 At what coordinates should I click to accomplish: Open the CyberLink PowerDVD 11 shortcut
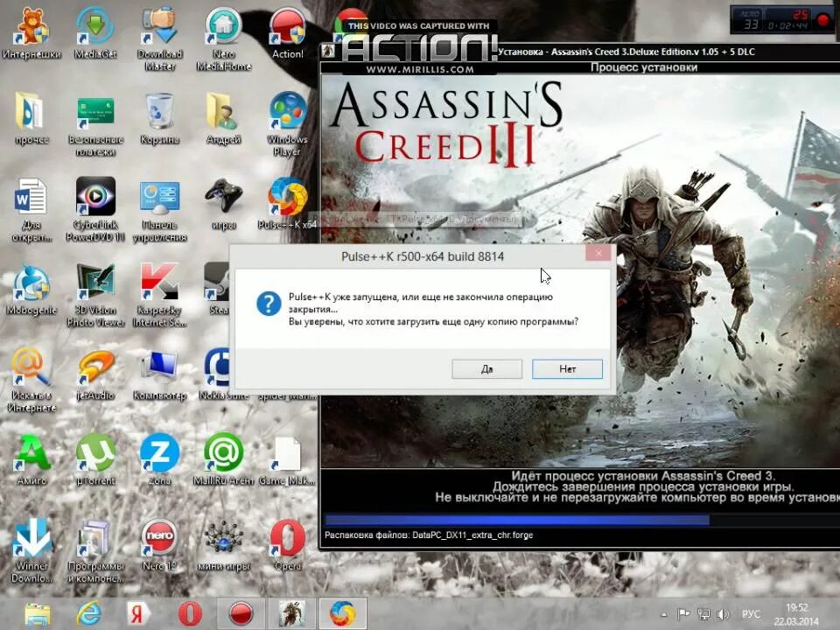[x=95, y=210]
